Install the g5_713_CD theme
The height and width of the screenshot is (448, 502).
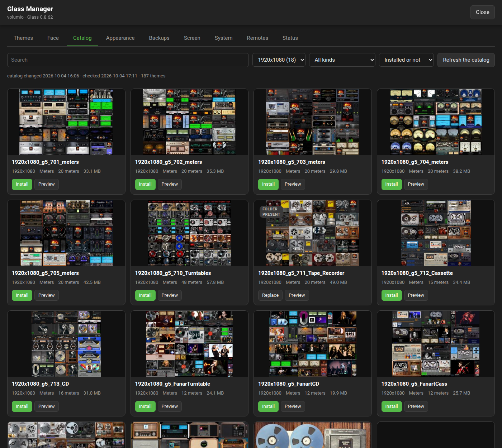coord(22,406)
